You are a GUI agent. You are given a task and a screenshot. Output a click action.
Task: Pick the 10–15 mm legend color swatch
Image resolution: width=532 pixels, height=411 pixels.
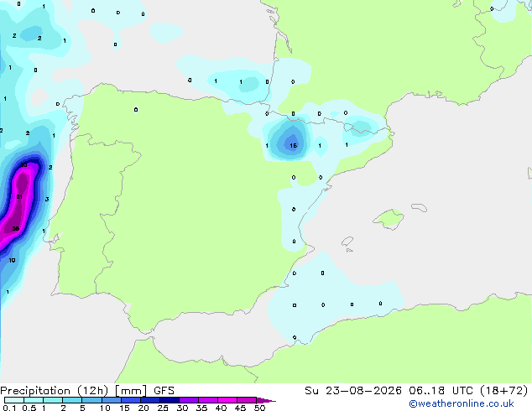[x=111, y=400]
